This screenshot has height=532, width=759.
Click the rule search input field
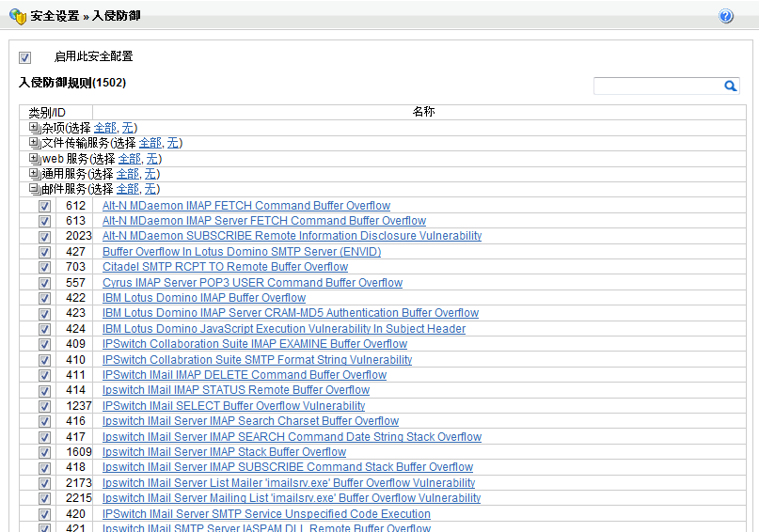pos(656,86)
